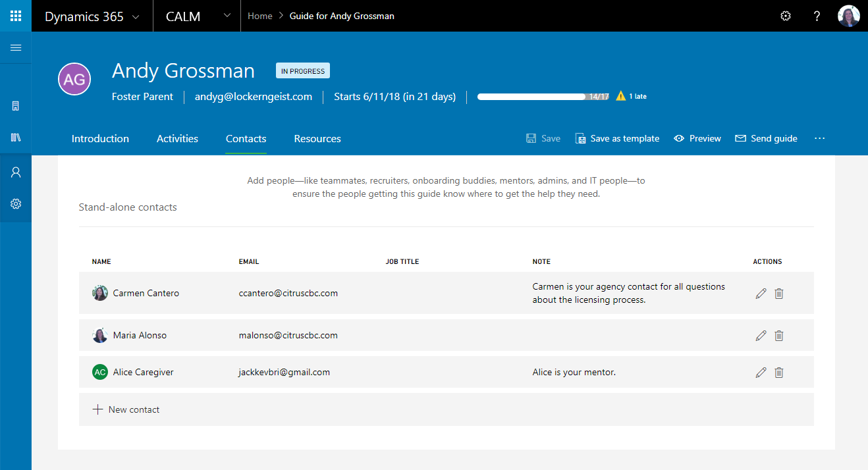Open the more options ellipsis
This screenshot has height=470, width=868.
click(x=820, y=138)
